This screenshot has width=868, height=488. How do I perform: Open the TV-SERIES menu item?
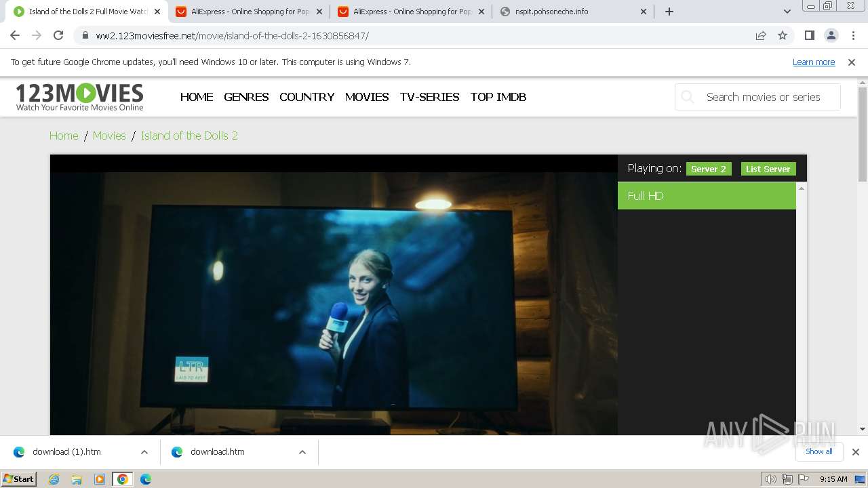click(x=429, y=97)
